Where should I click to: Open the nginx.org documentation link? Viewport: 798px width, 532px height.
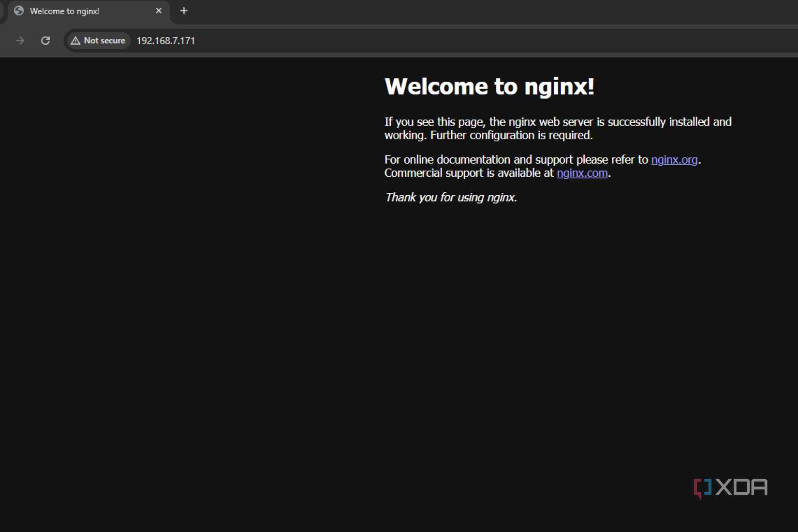pos(674,159)
